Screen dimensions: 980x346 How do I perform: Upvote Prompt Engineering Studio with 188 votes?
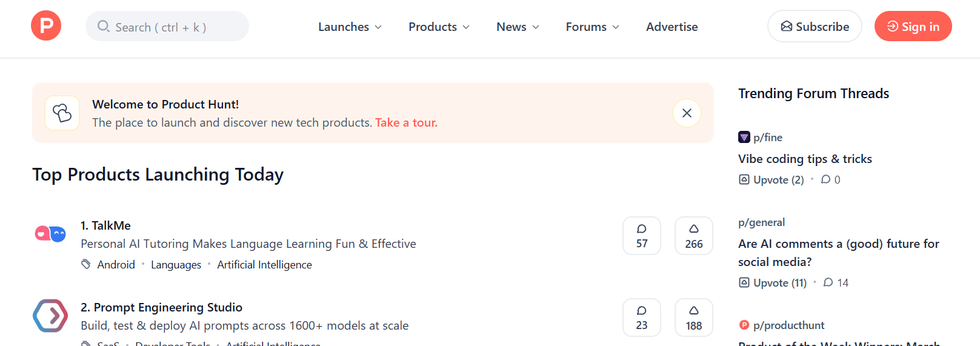click(694, 318)
